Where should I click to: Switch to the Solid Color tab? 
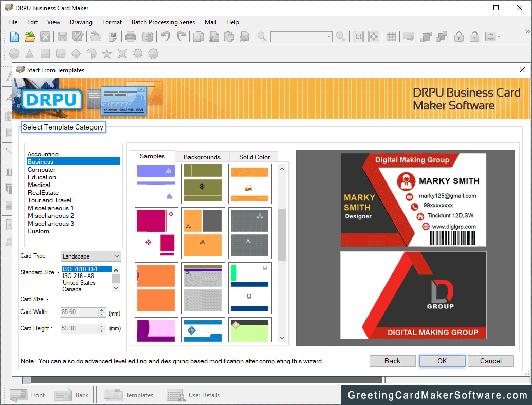254,157
